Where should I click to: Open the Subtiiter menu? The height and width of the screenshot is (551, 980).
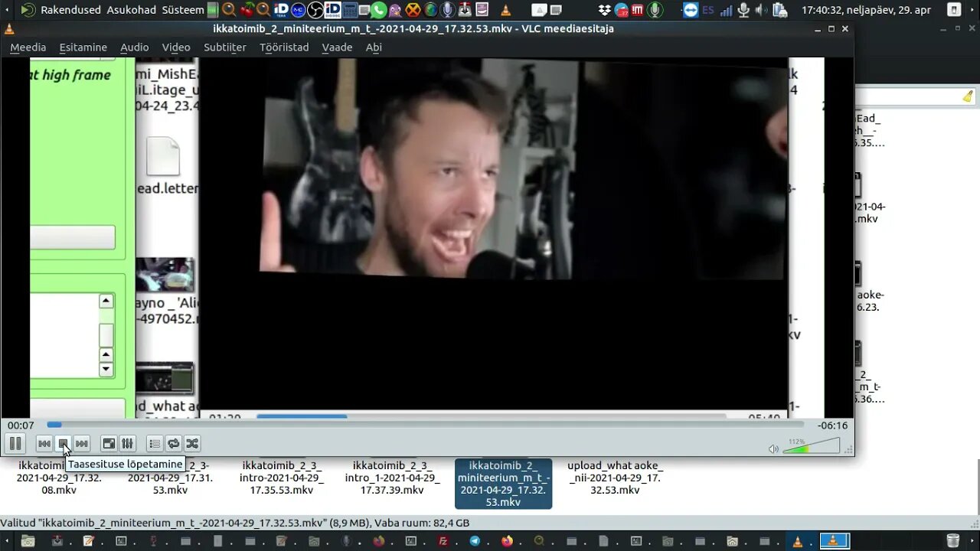[x=225, y=47]
